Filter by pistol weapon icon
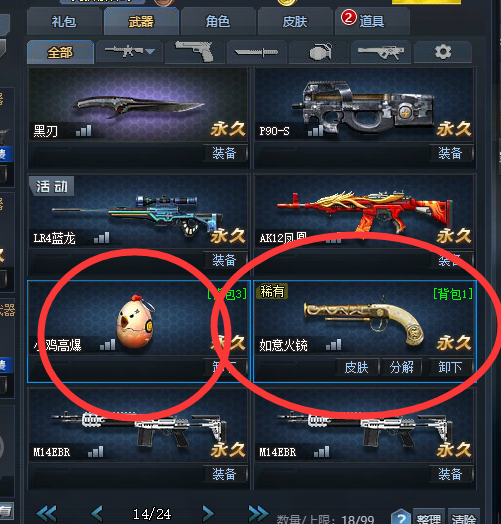 click(x=194, y=52)
